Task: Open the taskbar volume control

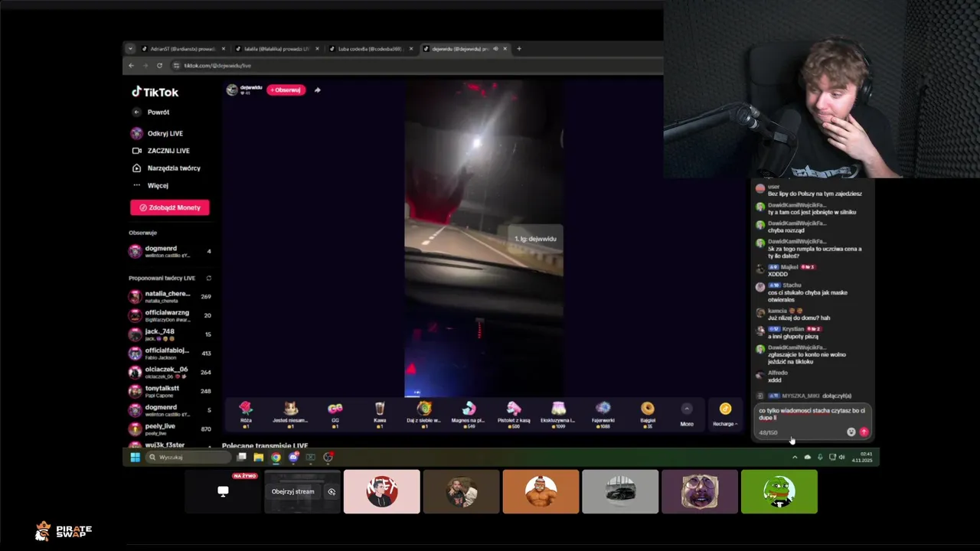Action: pyautogui.click(x=841, y=458)
